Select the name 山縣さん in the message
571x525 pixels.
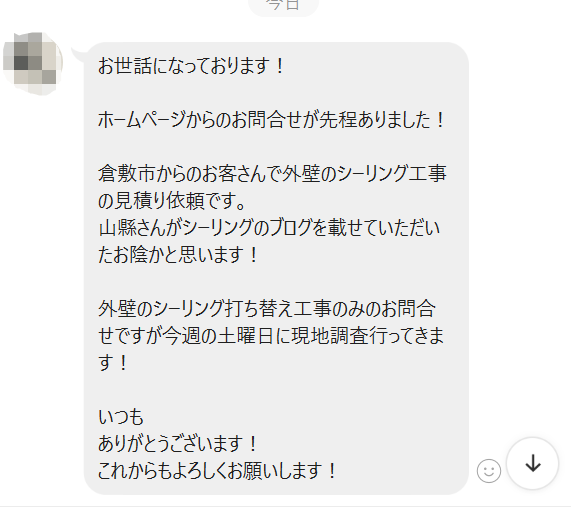(130, 228)
